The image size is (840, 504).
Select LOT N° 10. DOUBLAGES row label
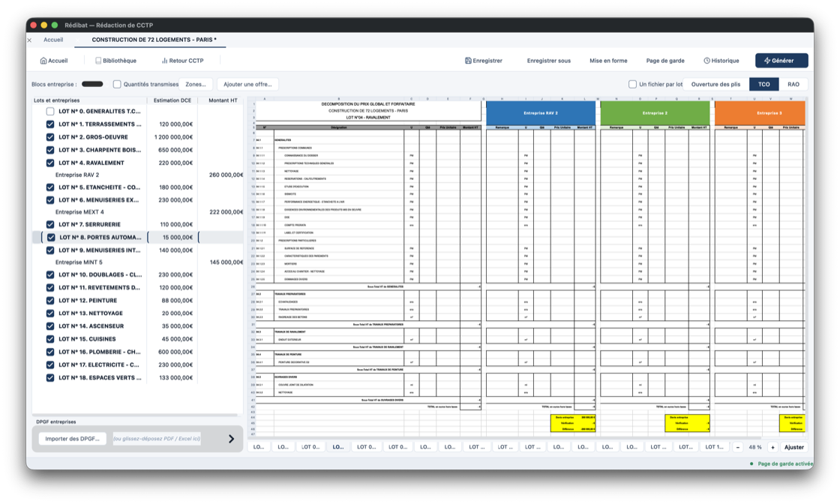[x=100, y=274]
